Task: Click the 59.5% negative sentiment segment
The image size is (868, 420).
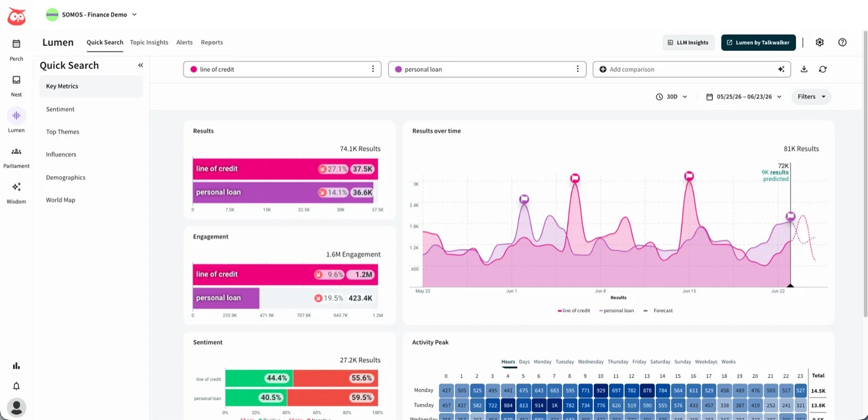Action: (333, 398)
